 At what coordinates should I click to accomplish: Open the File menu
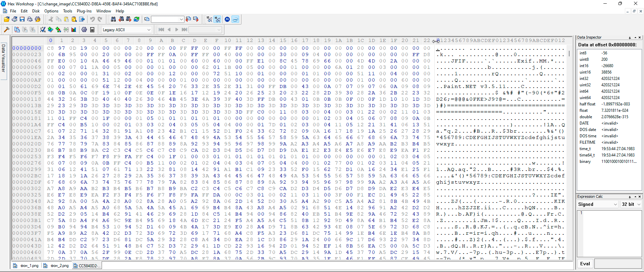coord(13,11)
